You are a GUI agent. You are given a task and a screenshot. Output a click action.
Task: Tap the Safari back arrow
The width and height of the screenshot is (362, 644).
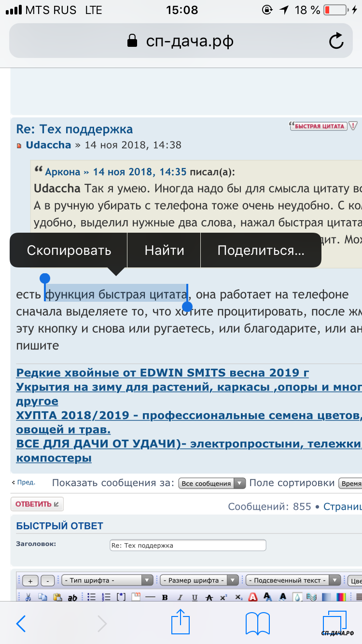(21, 623)
